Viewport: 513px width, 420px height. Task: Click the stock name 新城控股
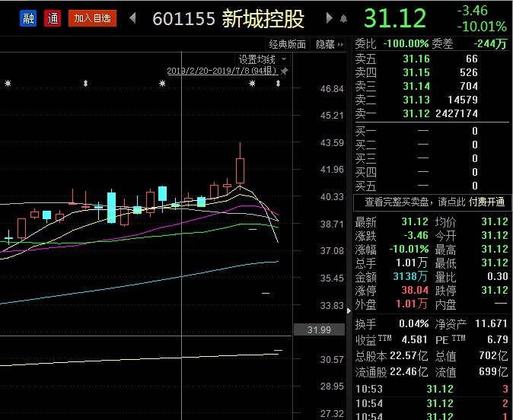263,19
